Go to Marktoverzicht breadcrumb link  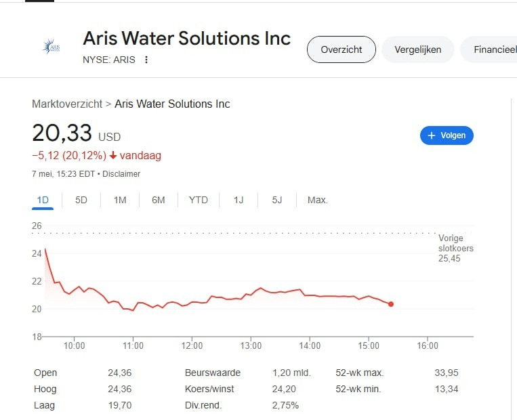(67, 104)
